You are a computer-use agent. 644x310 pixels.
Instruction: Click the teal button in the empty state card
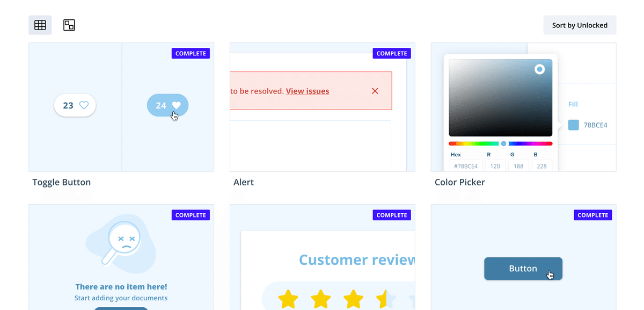pyautogui.click(x=121, y=308)
